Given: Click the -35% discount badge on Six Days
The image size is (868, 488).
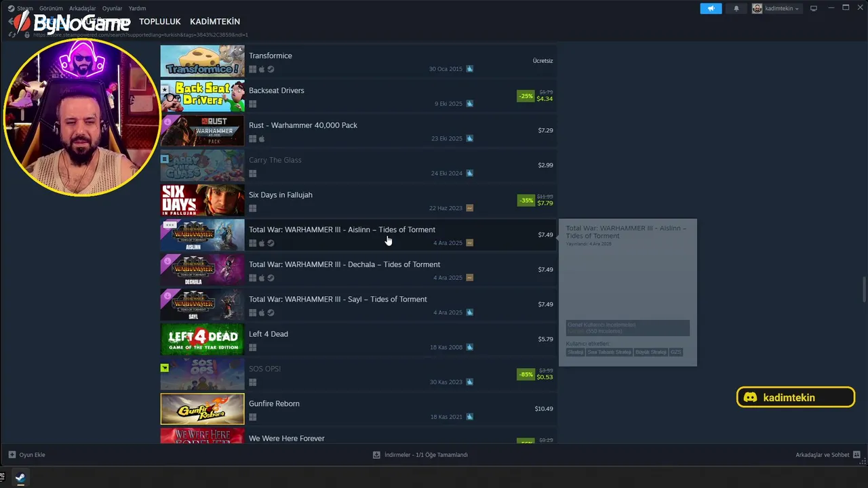Looking at the screenshot, I should (x=526, y=201).
